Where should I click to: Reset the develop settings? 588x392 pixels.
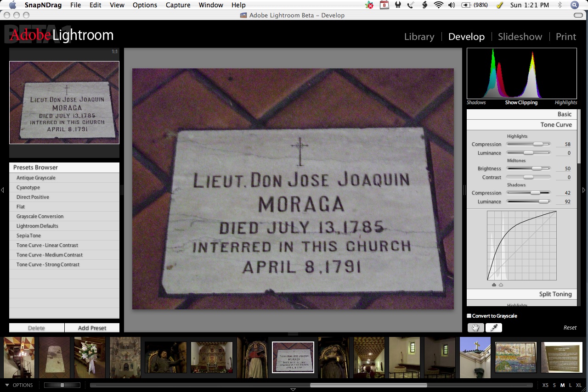[570, 328]
